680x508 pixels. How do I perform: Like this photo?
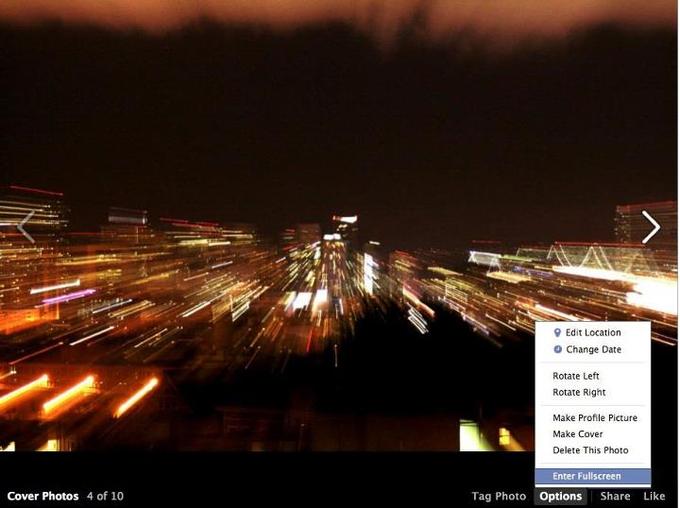click(654, 496)
